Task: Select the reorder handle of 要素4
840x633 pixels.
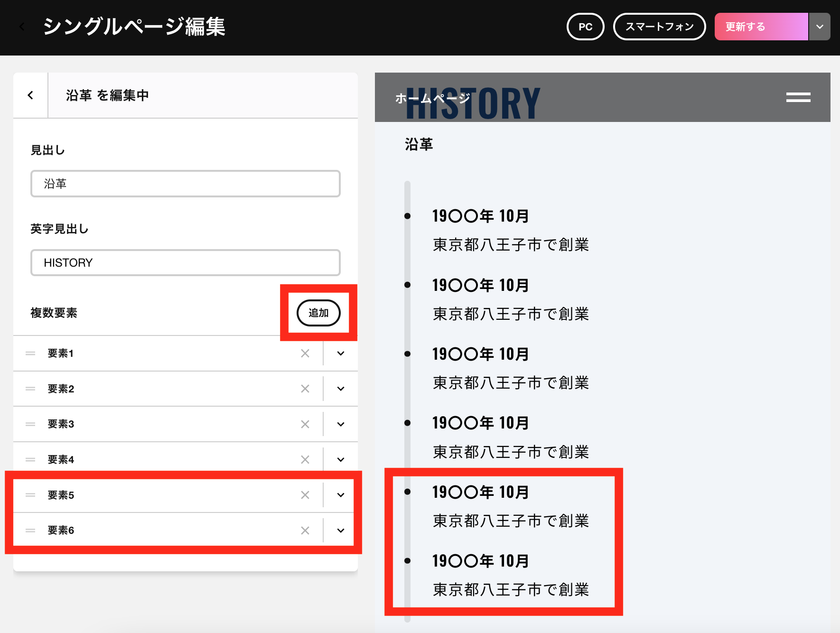Action: tap(30, 459)
